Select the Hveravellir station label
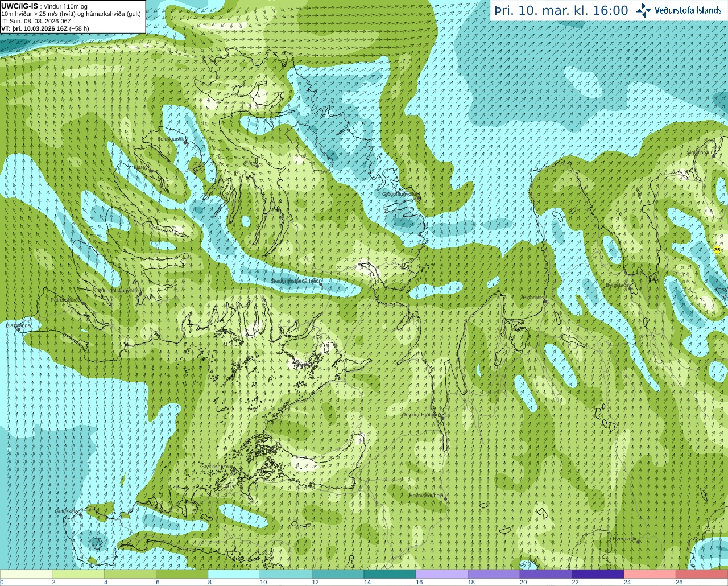The width and height of the screenshot is (728, 586). (x=624, y=539)
